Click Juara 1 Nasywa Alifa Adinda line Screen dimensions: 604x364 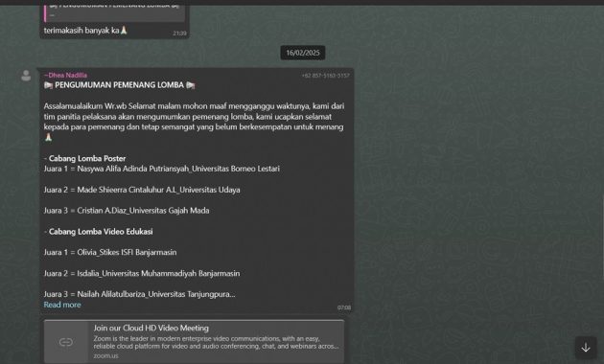pos(162,169)
